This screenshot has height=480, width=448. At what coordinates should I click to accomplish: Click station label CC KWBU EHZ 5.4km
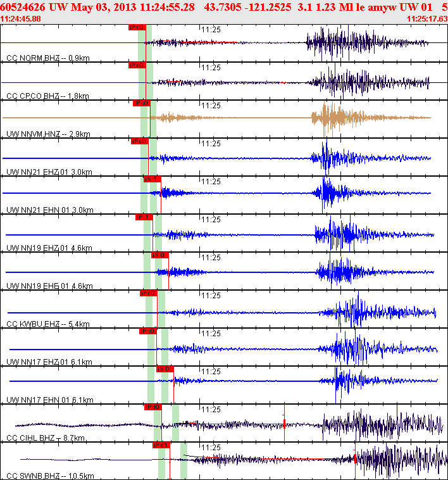tap(48, 324)
